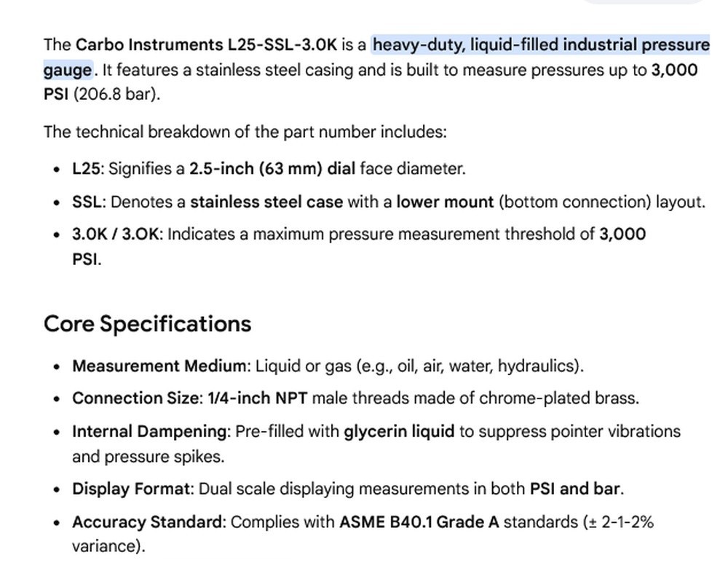Screen dimensions: 728x571
Task: Click the "(206.8 bar)" text in first paragraph
Action: (116, 94)
